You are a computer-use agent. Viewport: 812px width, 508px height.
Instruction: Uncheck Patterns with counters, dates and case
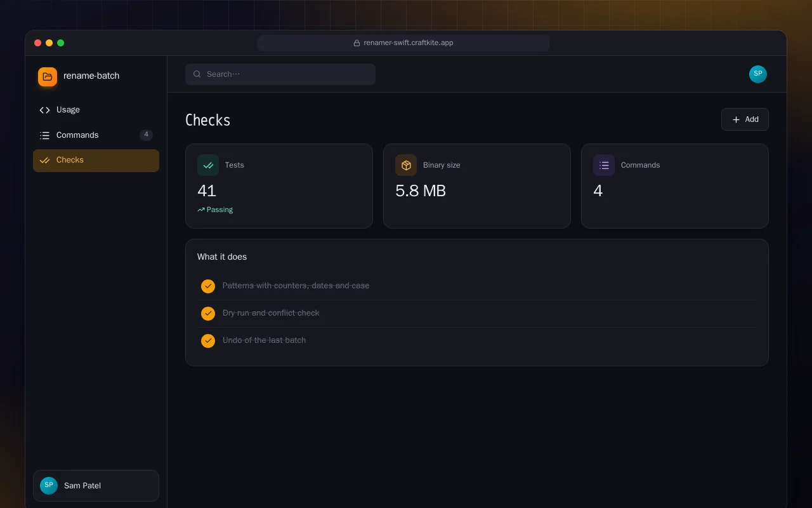tap(208, 286)
